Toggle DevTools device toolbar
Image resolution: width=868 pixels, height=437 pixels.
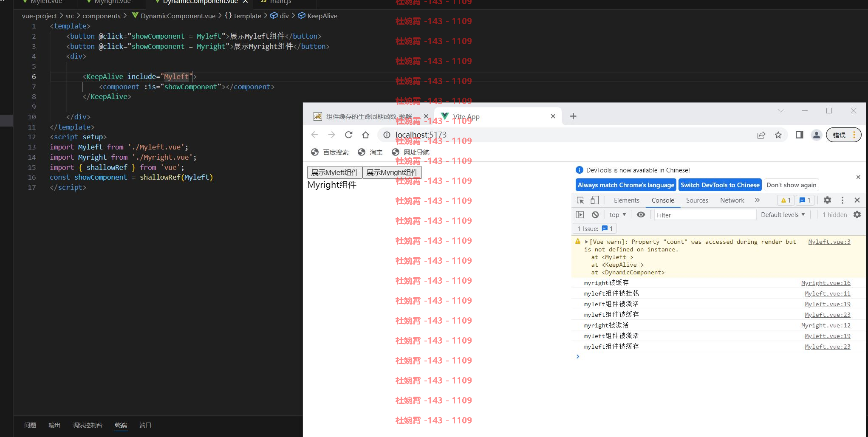coord(595,200)
